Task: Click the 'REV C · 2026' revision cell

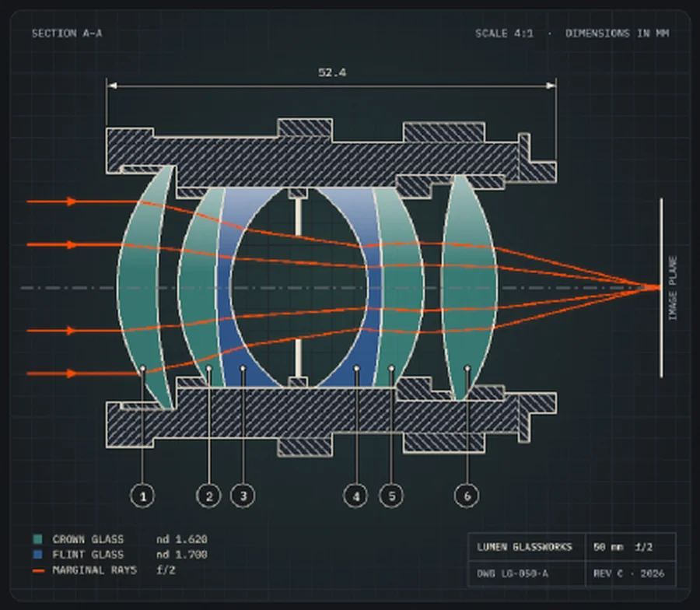Action: pyautogui.click(x=630, y=573)
